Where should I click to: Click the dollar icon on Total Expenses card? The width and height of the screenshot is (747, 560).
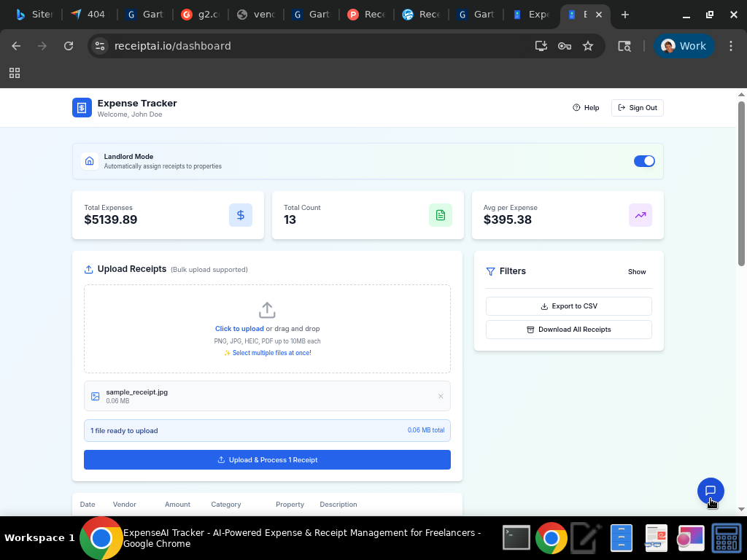pos(241,215)
